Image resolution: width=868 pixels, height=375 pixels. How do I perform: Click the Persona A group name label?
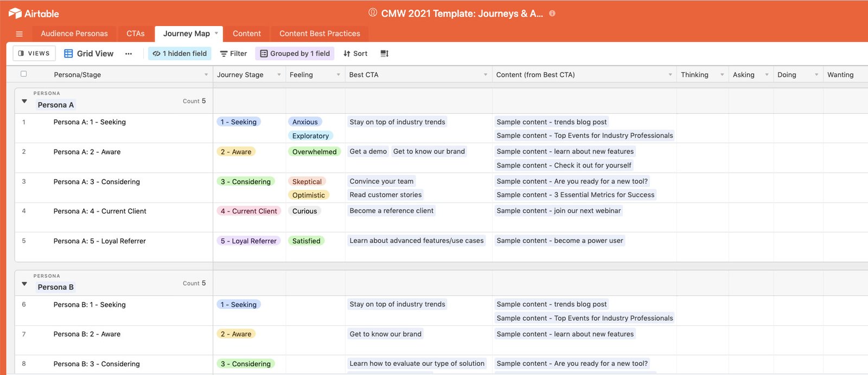click(x=56, y=105)
